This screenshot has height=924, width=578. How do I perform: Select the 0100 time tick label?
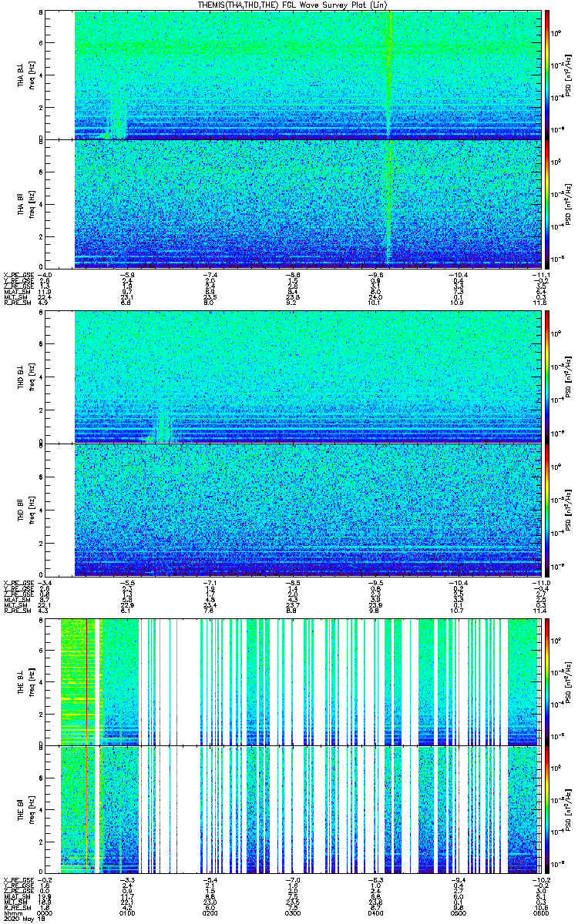[128, 912]
